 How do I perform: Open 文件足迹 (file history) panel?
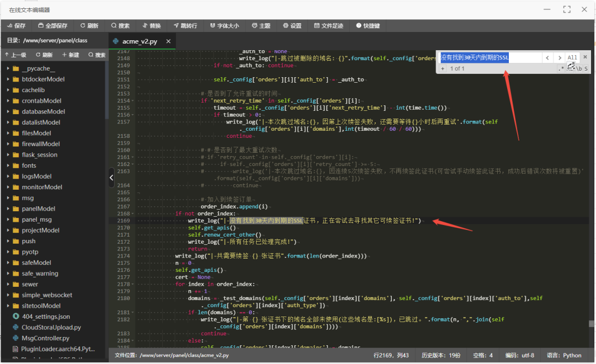click(329, 26)
